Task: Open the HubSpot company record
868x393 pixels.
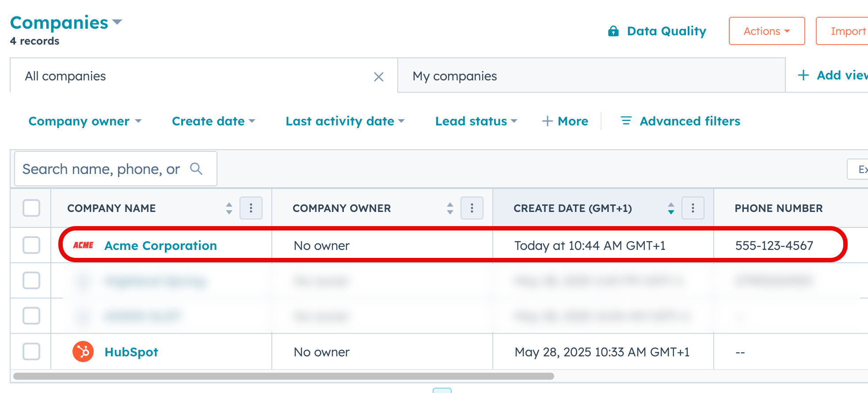Action: tap(131, 352)
